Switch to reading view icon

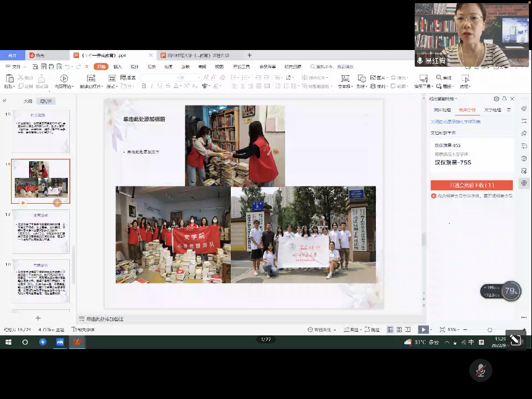(x=408, y=329)
